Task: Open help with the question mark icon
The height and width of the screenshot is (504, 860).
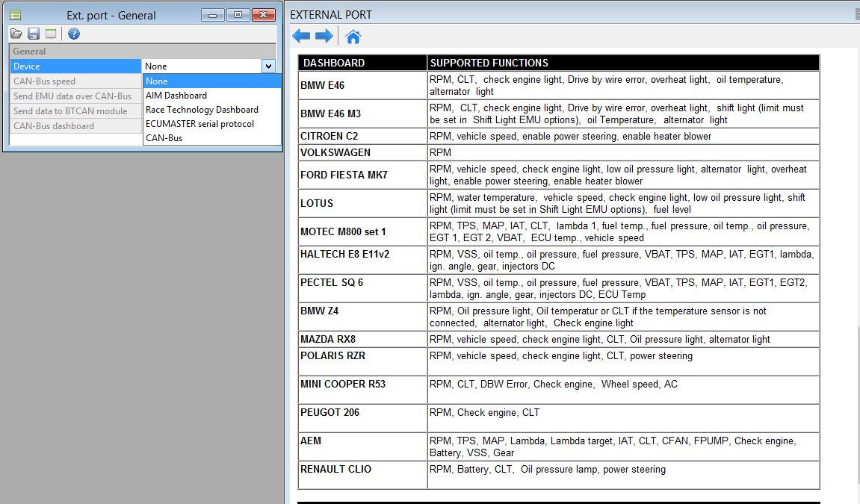Action: pyautogui.click(x=73, y=34)
